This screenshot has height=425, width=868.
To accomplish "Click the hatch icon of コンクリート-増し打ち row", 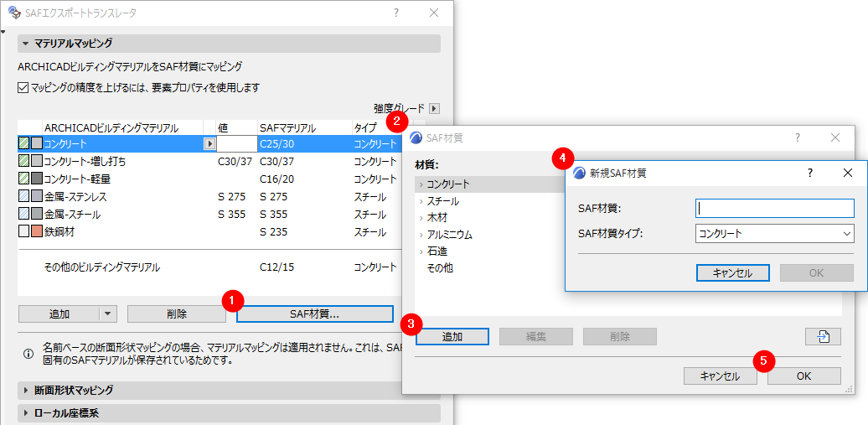I will point(23,161).
